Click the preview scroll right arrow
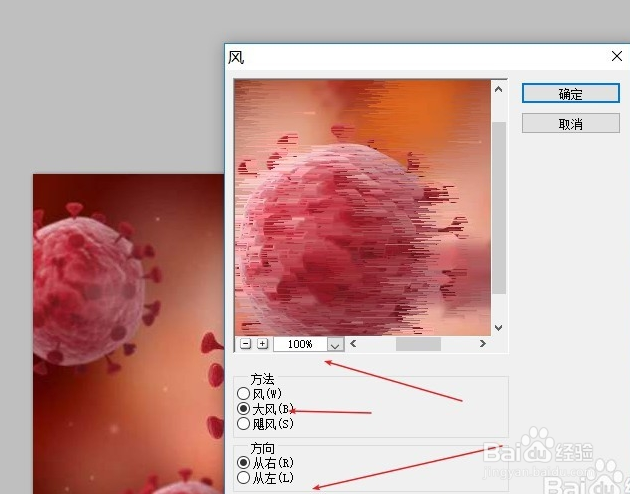This screenshot has height=494, width=630. (483, 344)
